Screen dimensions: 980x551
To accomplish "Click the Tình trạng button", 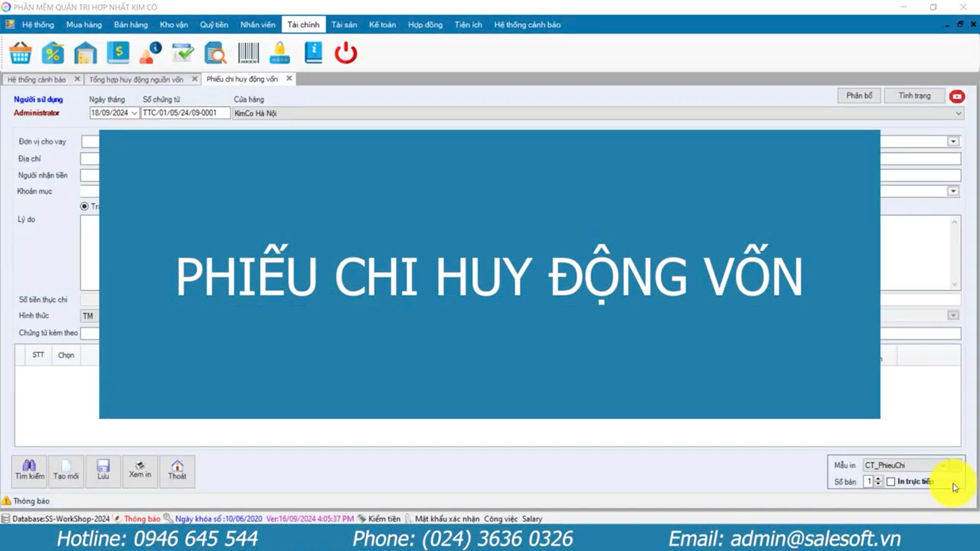I will pos(914,95).
